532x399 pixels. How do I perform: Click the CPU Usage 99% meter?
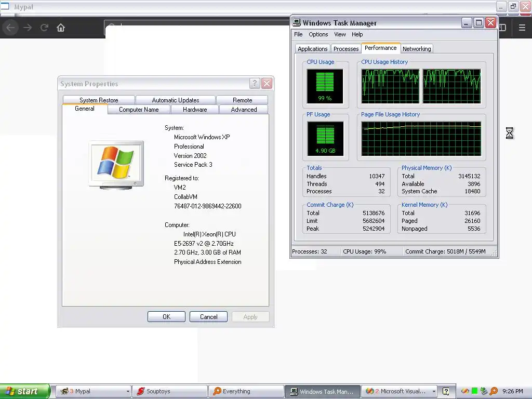point(325,86)
